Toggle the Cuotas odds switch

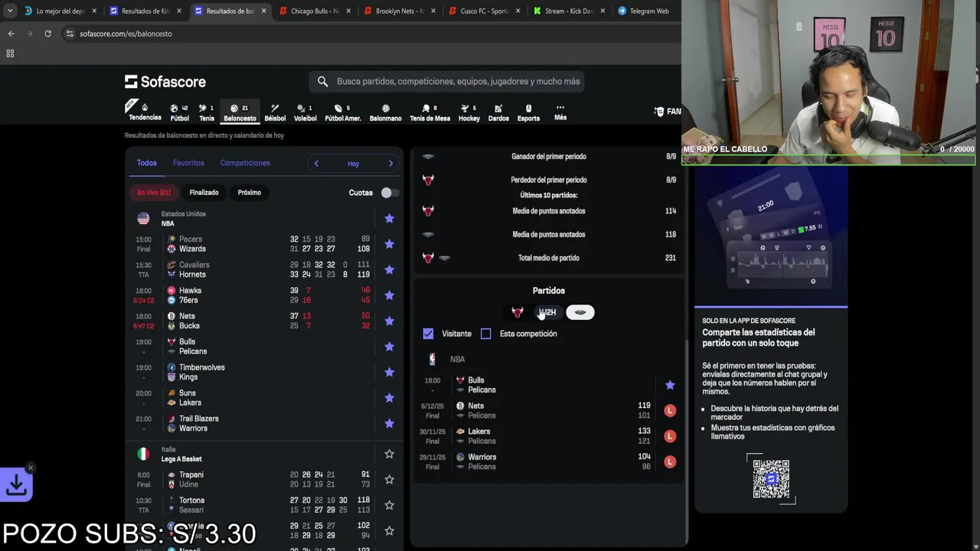click(x=389, y=193)
